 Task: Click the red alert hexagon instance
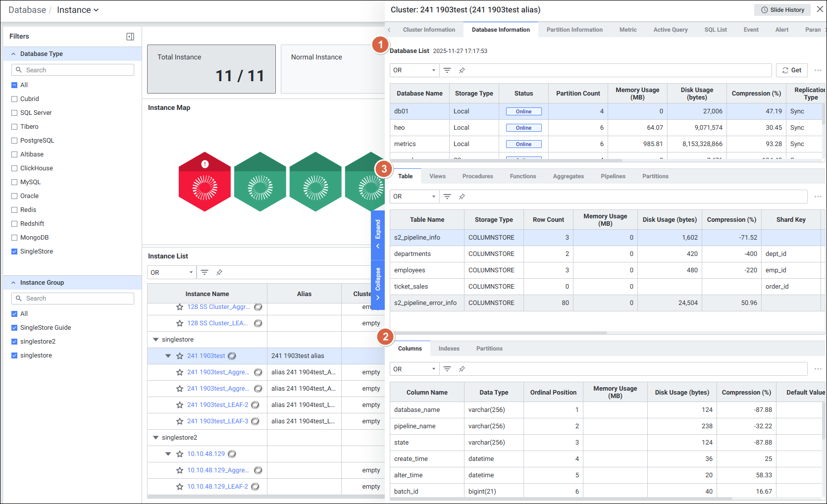[205, 182]
